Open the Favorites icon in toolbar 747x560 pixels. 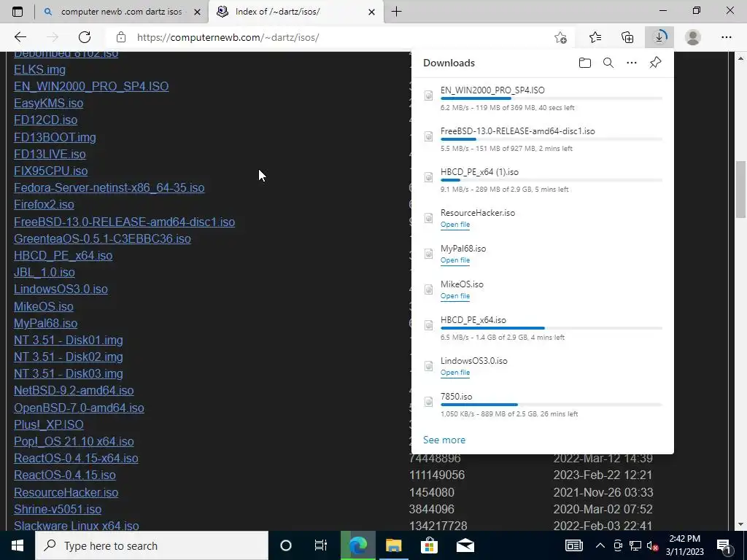coord(595,37)
